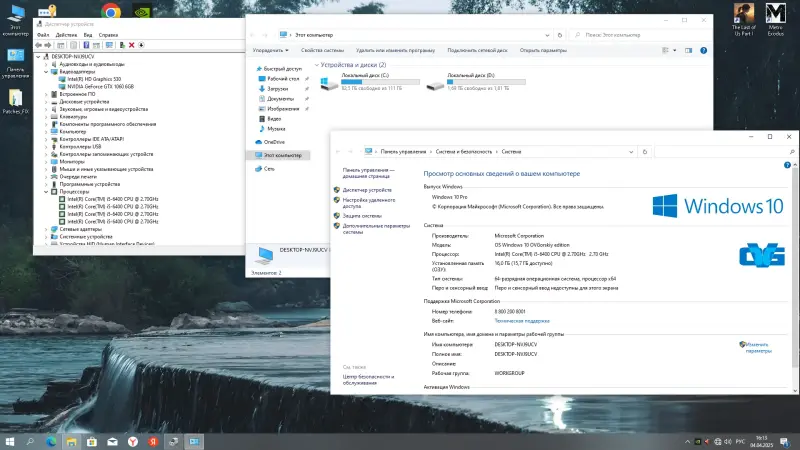
Task: Click 'Открыть параметры' in Explorer ribbon
Action: 543,51
